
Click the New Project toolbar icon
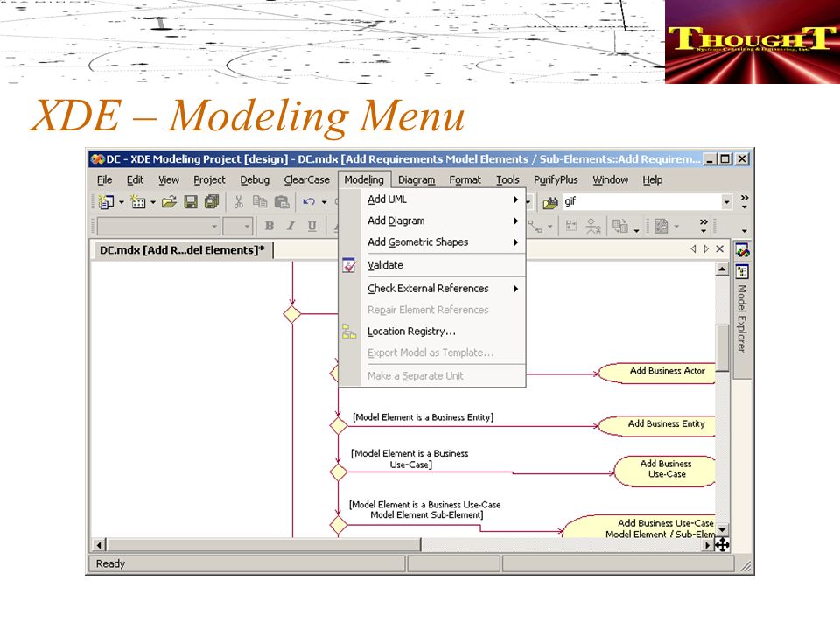106,201
